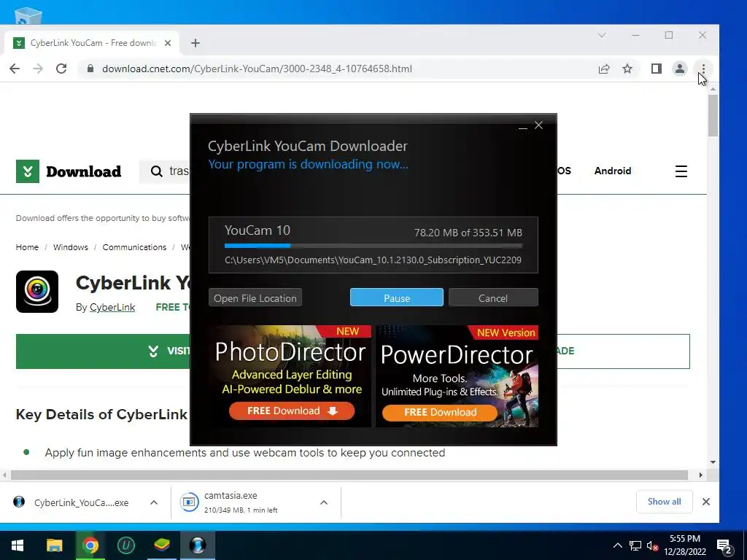
Task: Follow the CyberLink developer link
Action: 112,307
